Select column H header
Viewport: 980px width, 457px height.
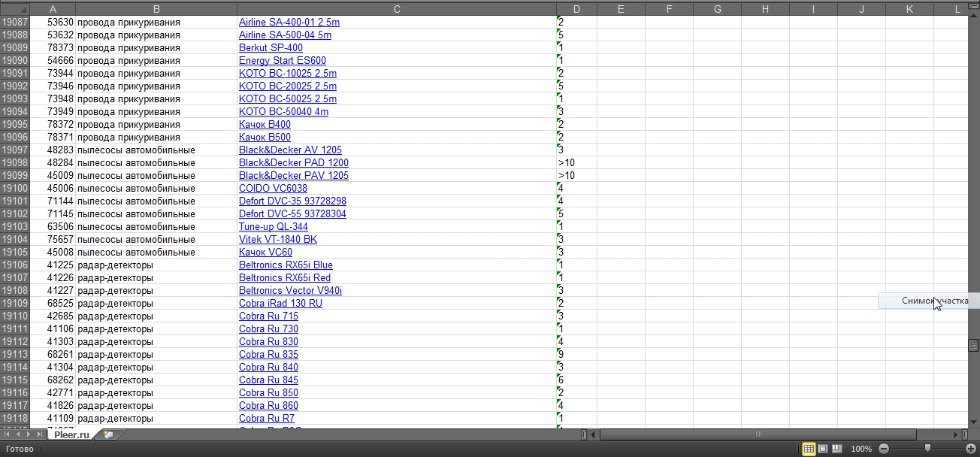click(765, 9)
